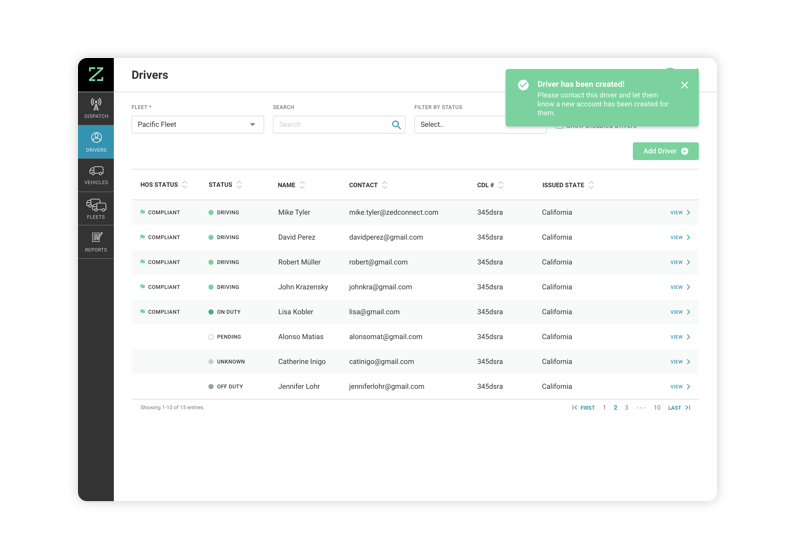Open the Filter by Status select
Viewport: 794px width, 560px height.
point(460,125)
